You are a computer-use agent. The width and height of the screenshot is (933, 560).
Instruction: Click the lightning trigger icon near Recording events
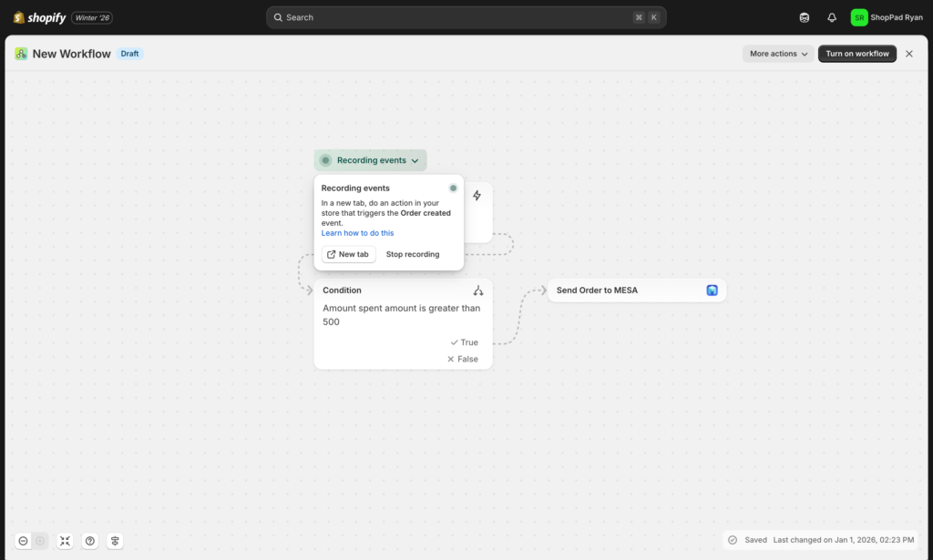476,194
